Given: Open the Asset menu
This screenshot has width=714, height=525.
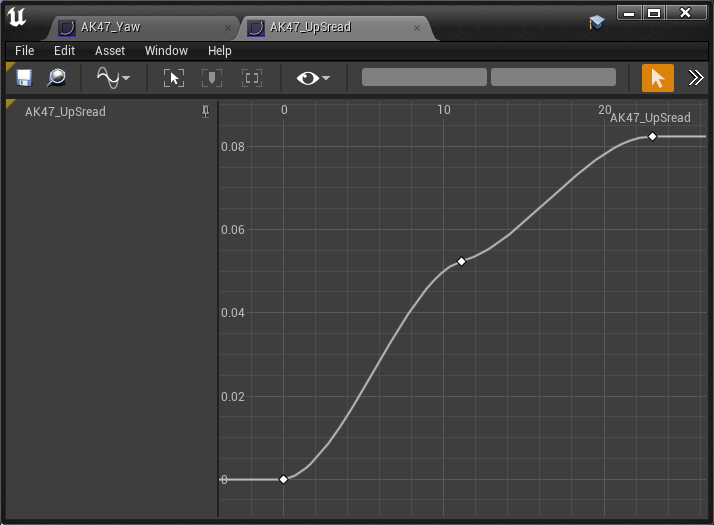Looking at the screenshot, I should tap(110, 51).
